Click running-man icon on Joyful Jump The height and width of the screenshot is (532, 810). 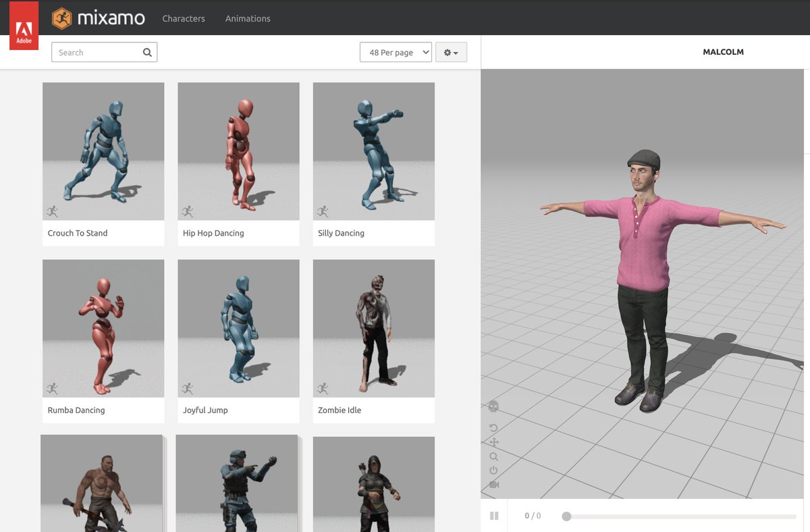click(188, 388)
